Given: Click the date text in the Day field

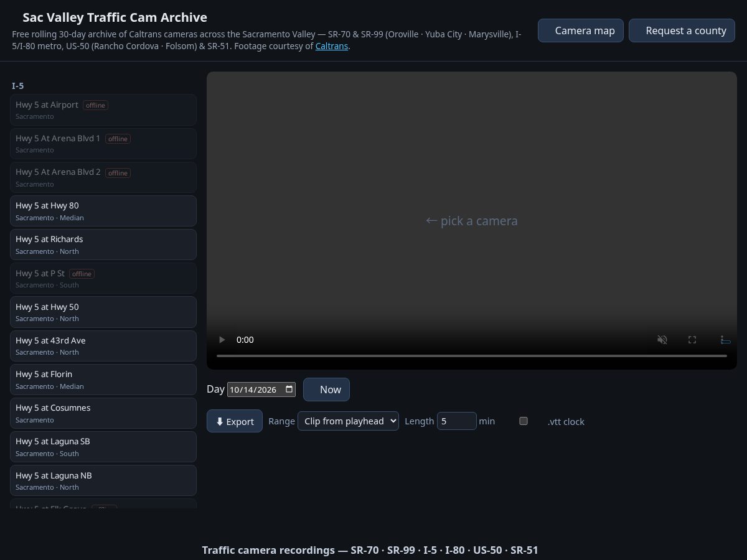Looking at the screenshot, I should click(x=253, y=390).
